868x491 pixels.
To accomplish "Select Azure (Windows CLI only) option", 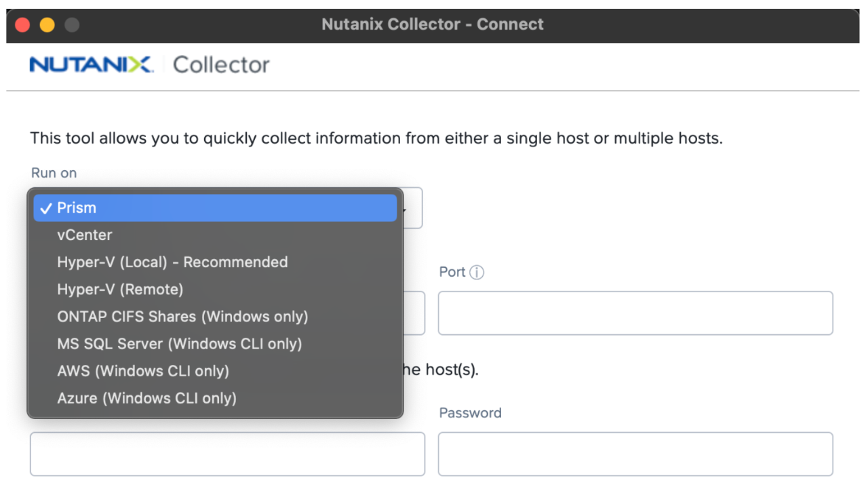I will pyautogui.click(x=146, y=398).
